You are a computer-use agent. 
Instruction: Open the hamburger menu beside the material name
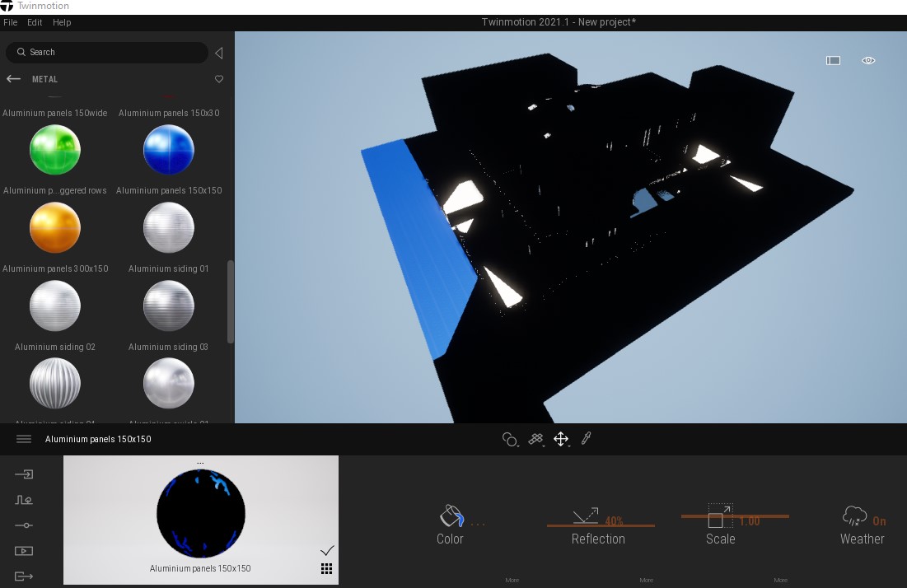(x=24, y=439)
